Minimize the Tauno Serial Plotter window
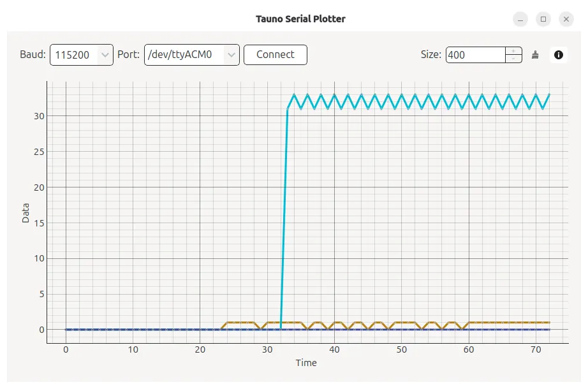The image size is (588, 389). (520, 19)
